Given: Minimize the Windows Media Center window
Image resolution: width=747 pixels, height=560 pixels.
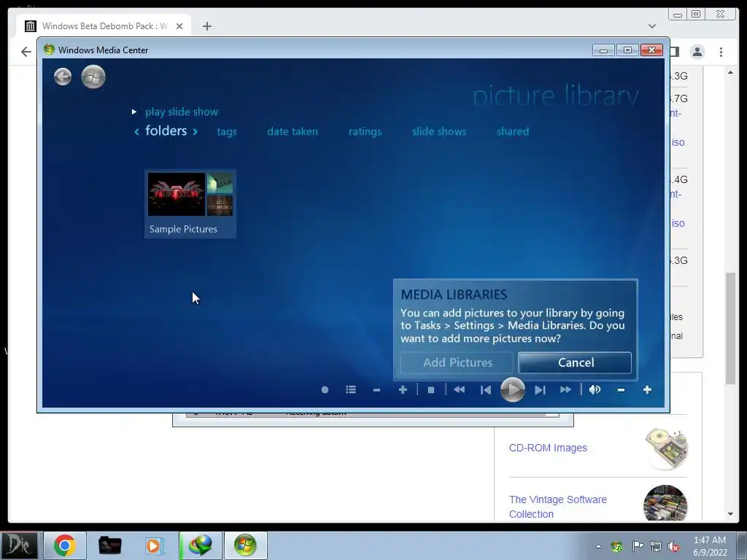Looking at the screenshot, I should coord(603,50).
